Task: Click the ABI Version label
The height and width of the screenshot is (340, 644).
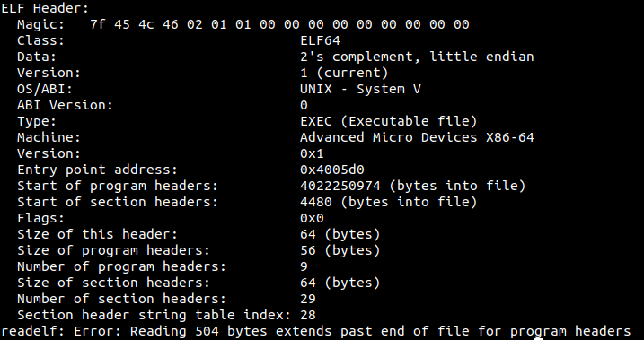Action: point(65,105)
